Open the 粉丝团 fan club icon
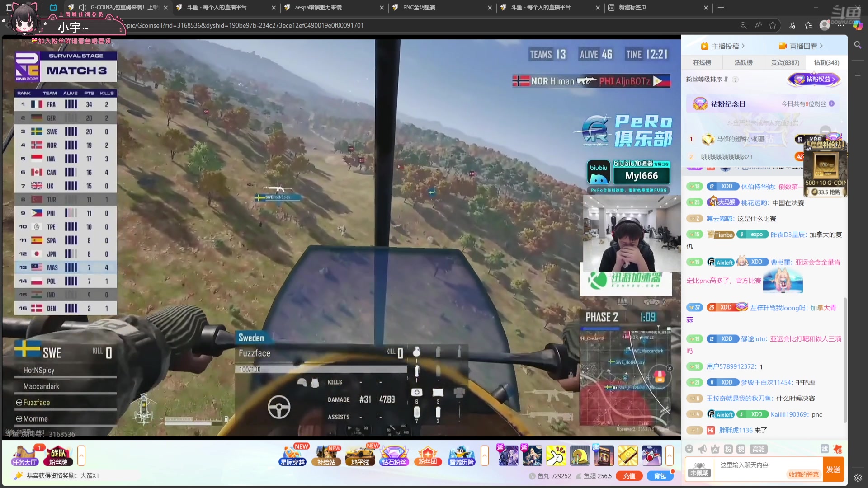 click(428, 455)
